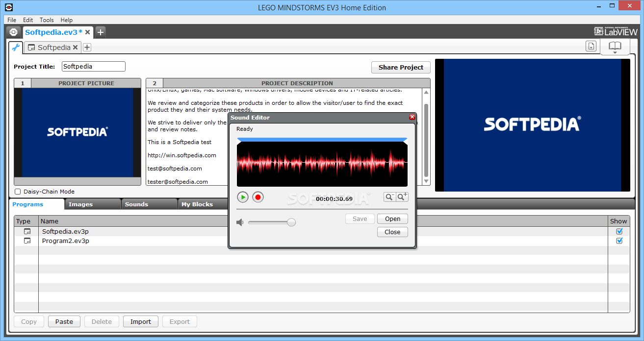Click the description scrollbar down arrow
Screen dimensions: 644x341
[426, 182]
